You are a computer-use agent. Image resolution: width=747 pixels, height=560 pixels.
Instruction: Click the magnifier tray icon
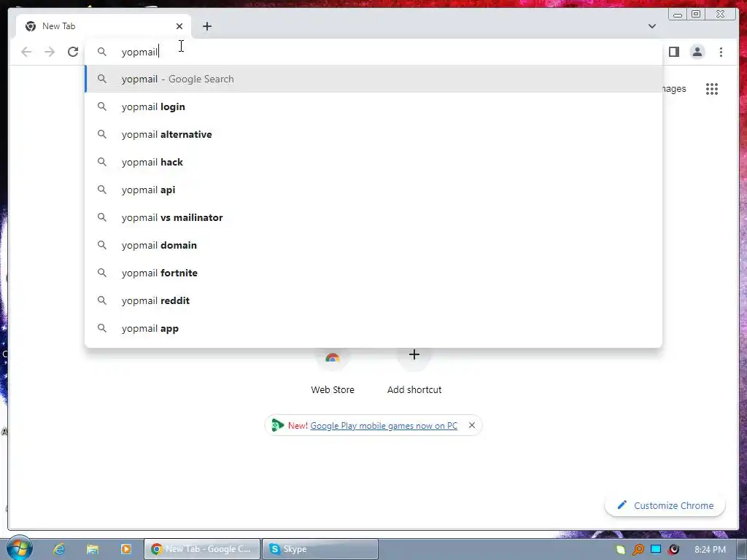click(638, 550)
